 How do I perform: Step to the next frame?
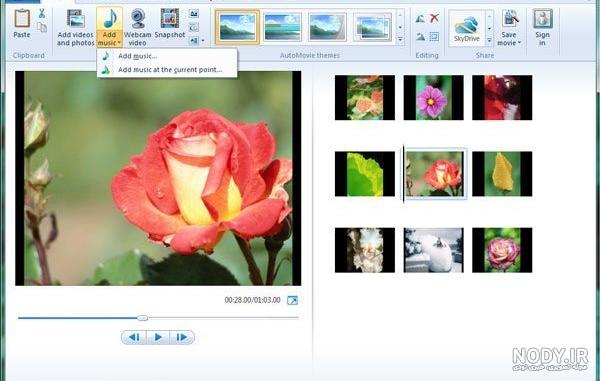click(182, 337)
